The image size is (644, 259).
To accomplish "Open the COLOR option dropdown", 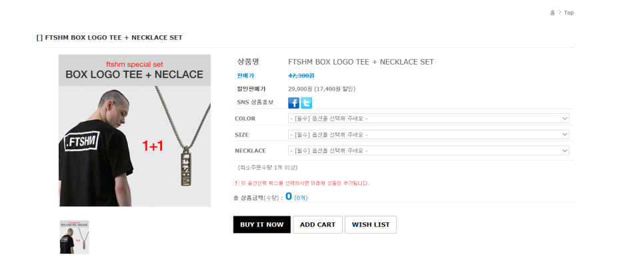I will pyautogui.click(x=429, y=119).
